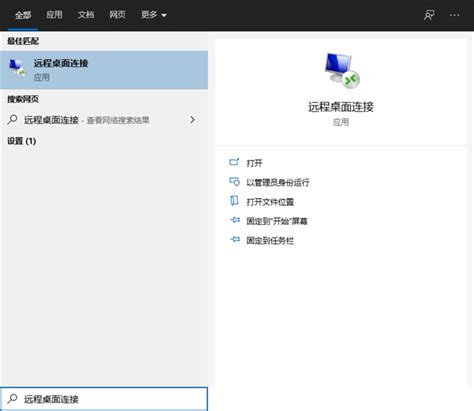474x411 pixels.
Task: Click the magnifier icon beside web result
Action: pos(12,119)
